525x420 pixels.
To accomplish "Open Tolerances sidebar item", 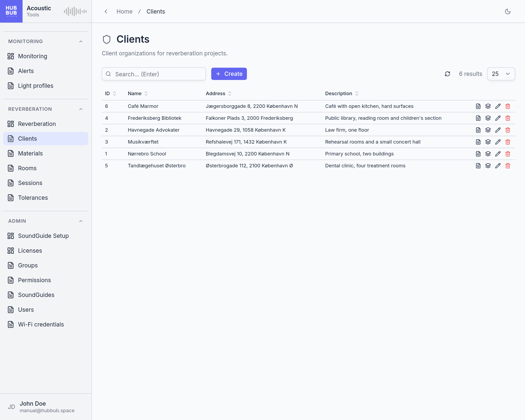I will coord(46,198).
